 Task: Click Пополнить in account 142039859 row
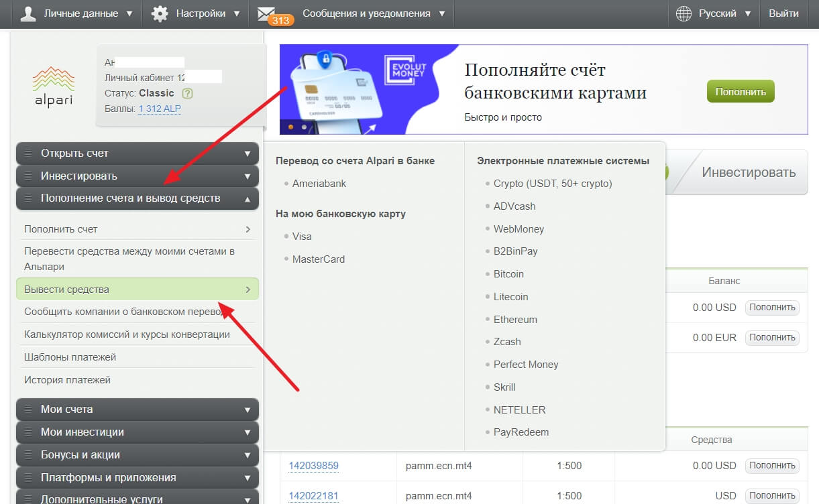pyautogui.click(x=772, y=466)
